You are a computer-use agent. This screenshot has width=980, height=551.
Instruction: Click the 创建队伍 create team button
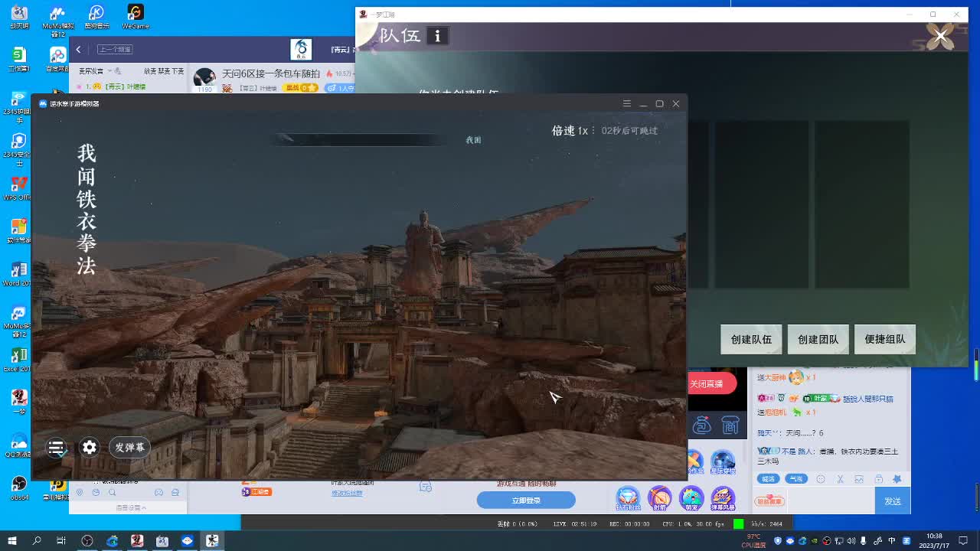click(751, 339)
